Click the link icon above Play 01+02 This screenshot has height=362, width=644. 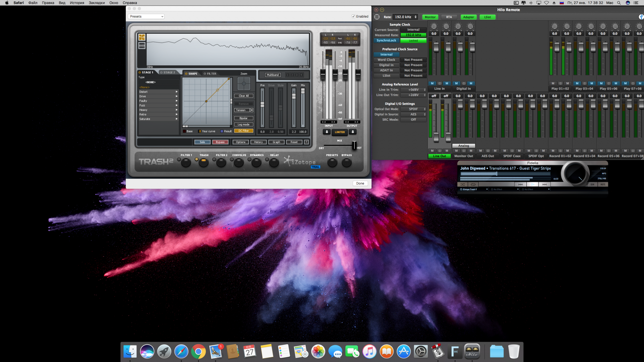560,83
